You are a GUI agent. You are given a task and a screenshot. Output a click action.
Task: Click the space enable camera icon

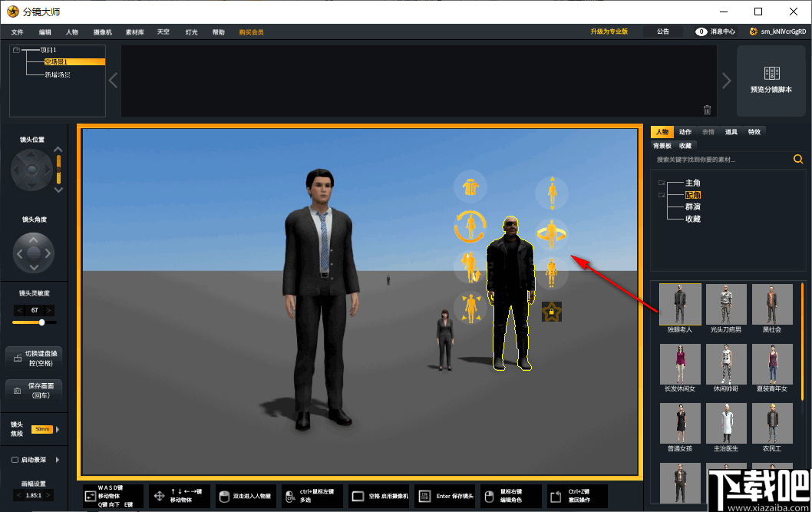point(358,496)
